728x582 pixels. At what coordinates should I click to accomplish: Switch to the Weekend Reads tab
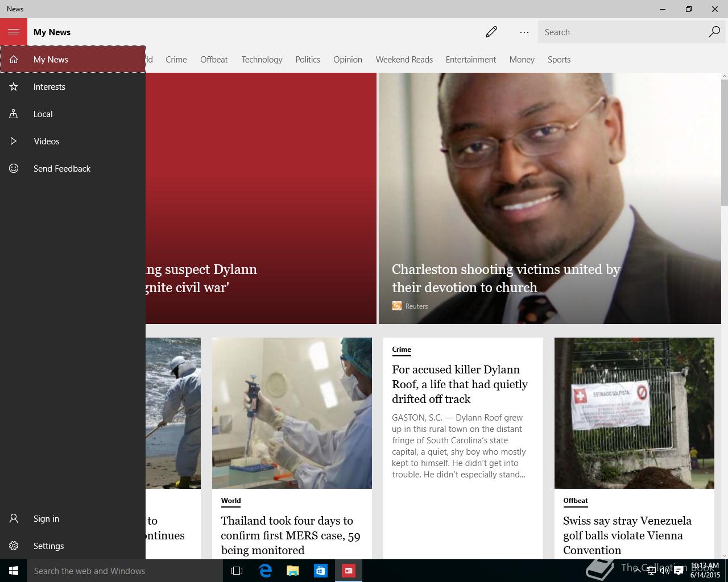tap(404, 59)
